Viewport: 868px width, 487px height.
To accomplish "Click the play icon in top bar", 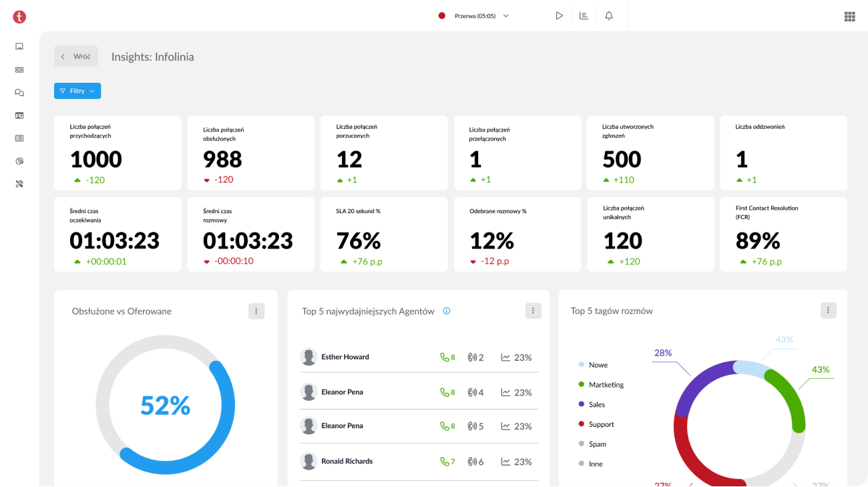I will point(559,16).
